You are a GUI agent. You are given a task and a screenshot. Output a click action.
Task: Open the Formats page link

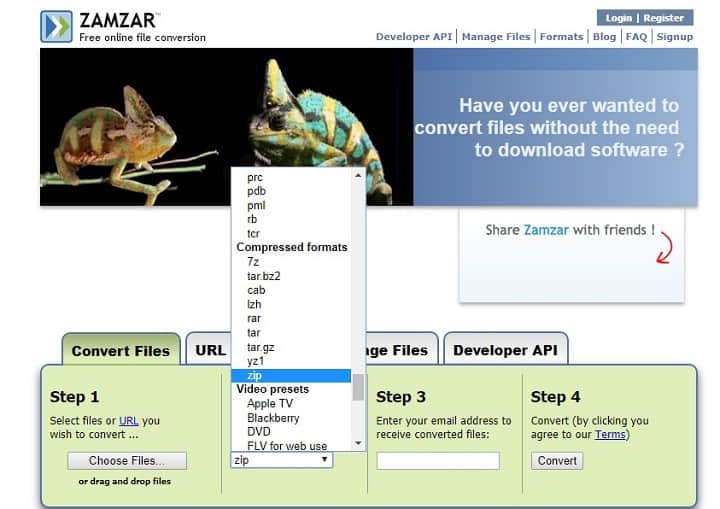coord(561,37)
